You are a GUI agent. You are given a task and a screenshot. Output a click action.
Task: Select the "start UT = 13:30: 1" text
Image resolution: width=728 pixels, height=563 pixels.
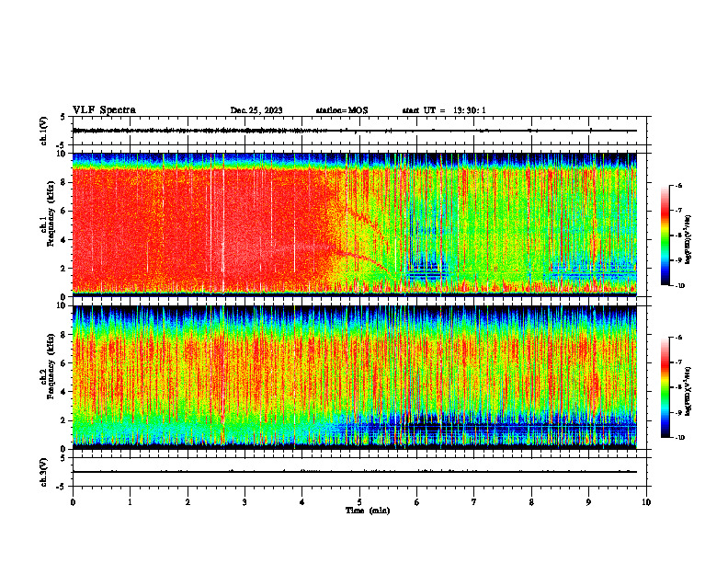pyautogui.click(x=444, y=110)
